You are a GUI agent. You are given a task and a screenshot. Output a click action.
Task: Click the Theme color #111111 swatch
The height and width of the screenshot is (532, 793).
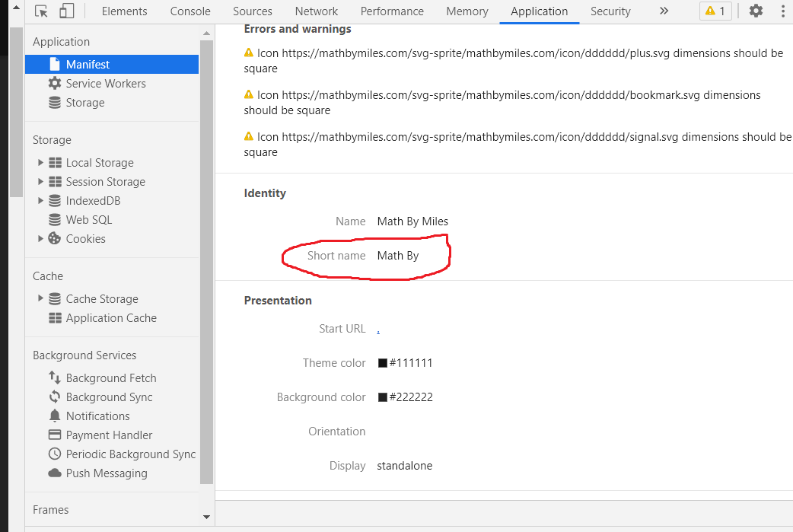(x=383, y=362)
